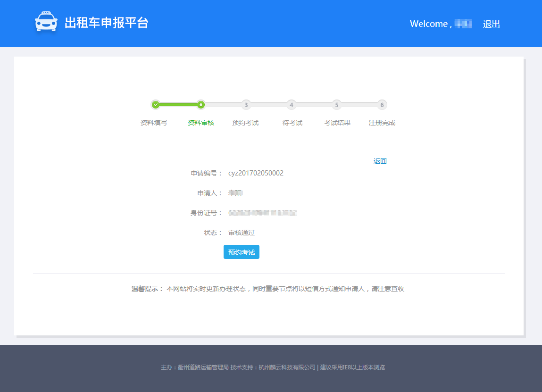Click the 考试结果 step label
This screenshot has height=392, width=542.
pyautogui.click(x=337, y=123)
